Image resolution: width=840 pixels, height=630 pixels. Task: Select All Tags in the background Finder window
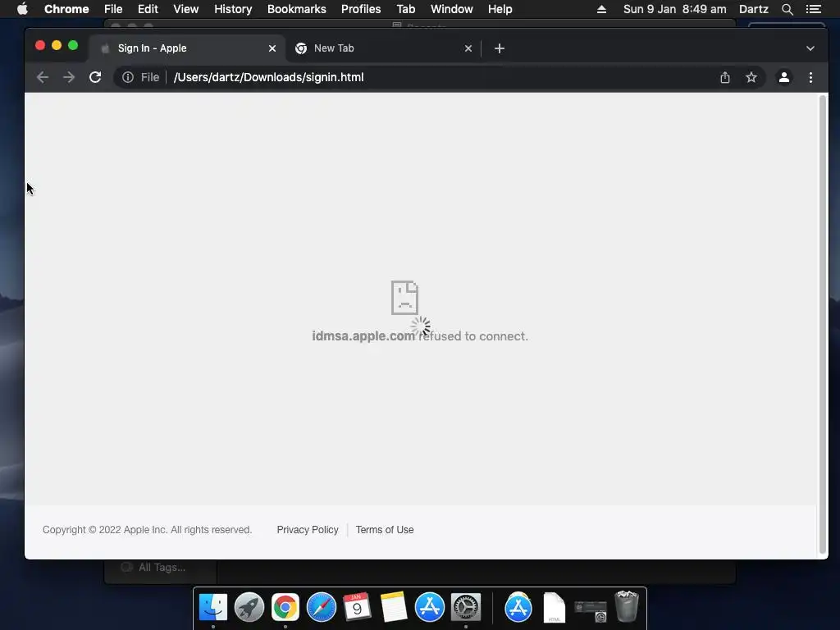tap(162, 567)
